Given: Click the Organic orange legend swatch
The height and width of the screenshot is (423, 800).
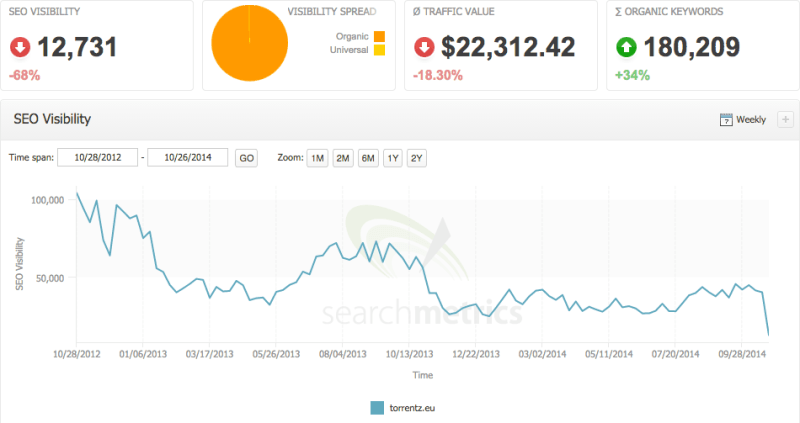Looking at the screenshot, I should (378, 37).
